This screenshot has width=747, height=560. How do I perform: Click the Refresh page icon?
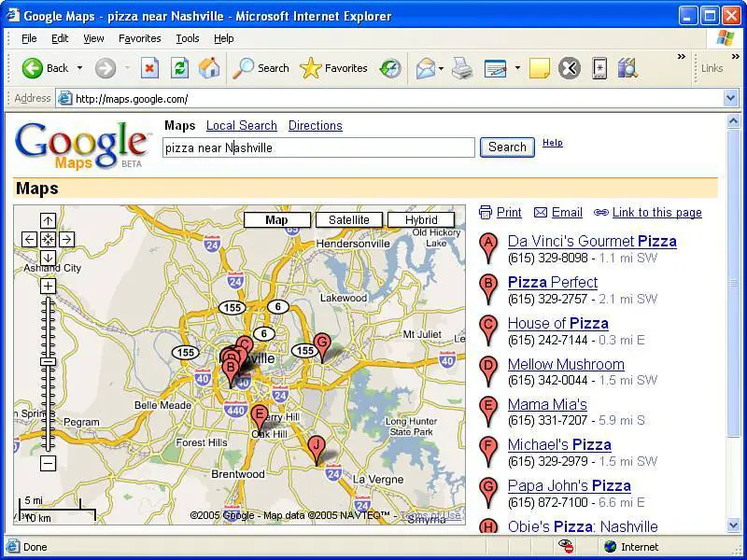tap(179, 68)
